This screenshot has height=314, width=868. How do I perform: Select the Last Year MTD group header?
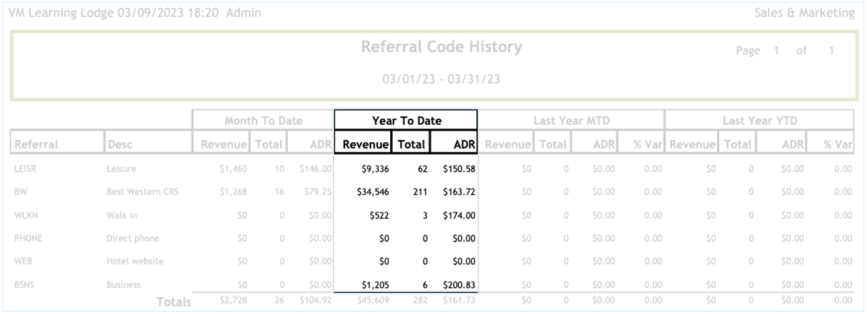click(x=571, y=120)
